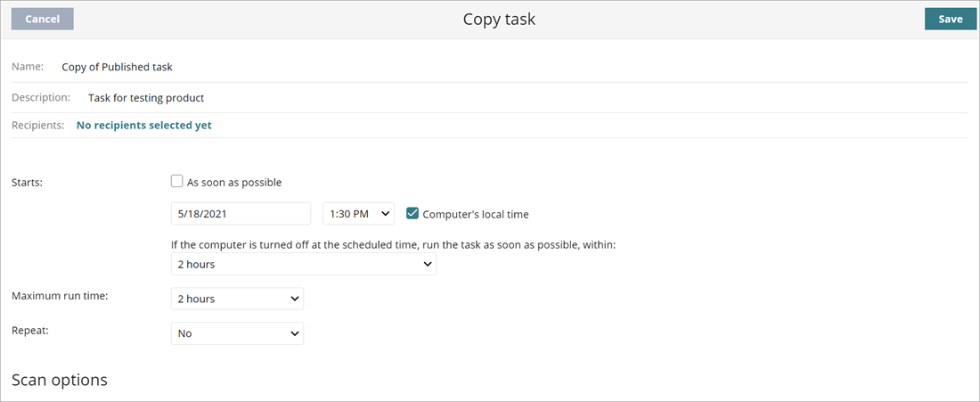This screenshot has width=980, height=402.
Task: Expand the run-within '2 hours' wide dropdown
Action: [304, 264]
